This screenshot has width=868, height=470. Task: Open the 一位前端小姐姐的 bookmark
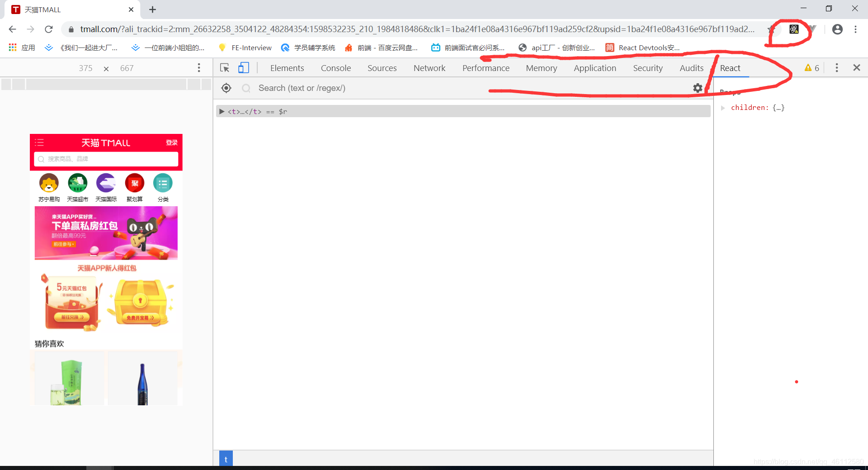pyautogui.click(x=168, y=47)
